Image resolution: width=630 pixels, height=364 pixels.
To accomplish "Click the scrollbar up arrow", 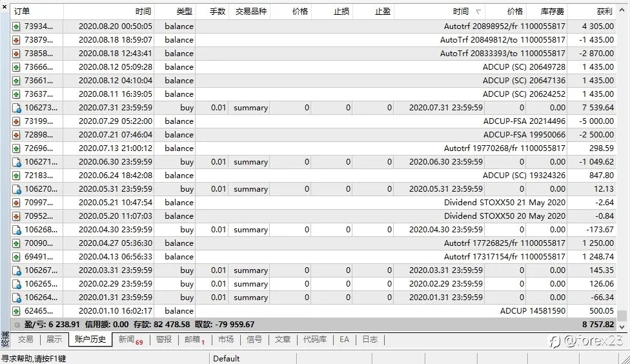I will point(622,10).
